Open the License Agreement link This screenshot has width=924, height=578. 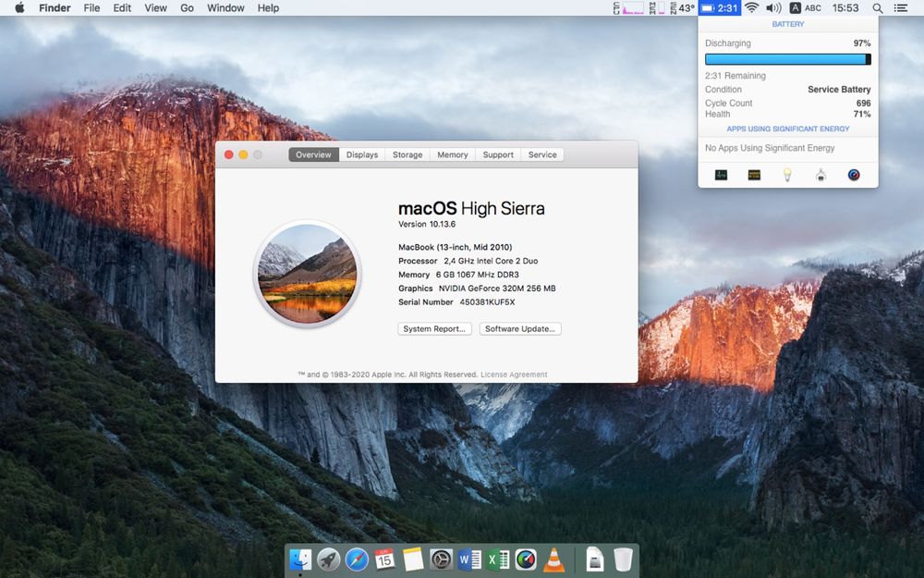pos(514,375)
